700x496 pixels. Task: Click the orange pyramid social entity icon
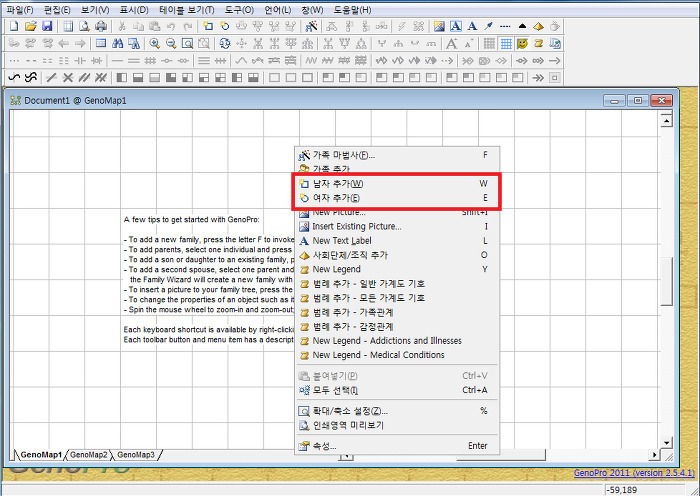click(538, 26)
